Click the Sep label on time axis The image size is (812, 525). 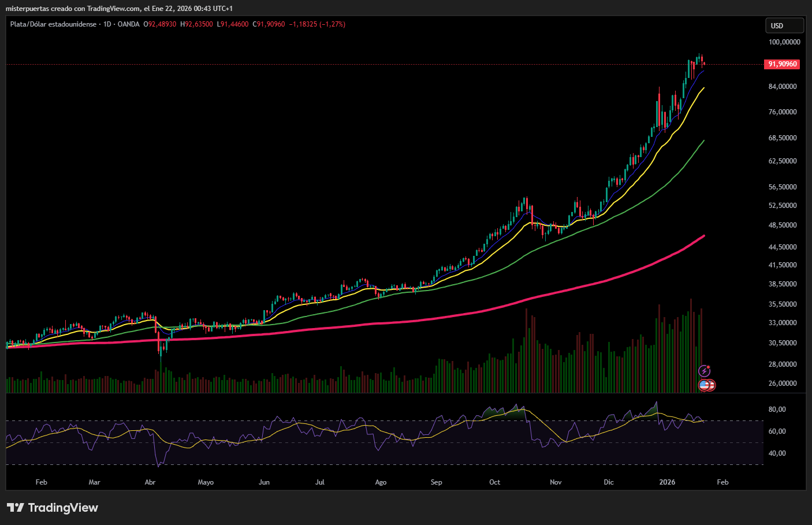pos(437,482)
